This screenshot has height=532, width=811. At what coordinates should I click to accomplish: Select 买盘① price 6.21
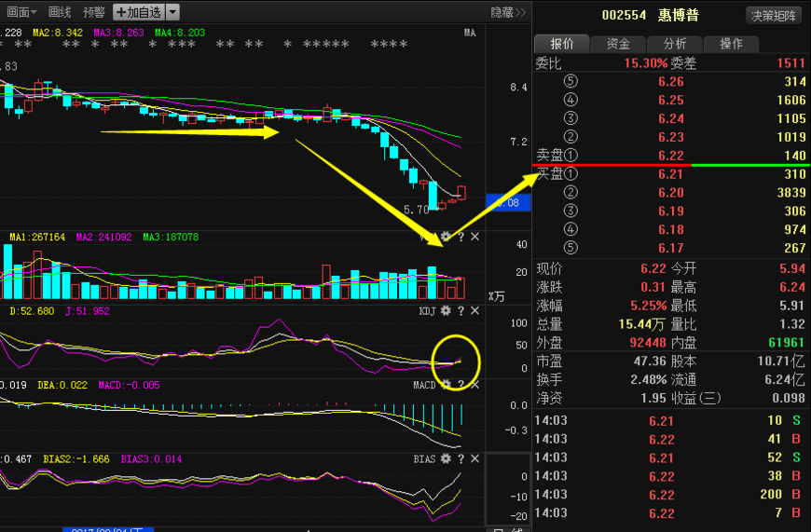671,175
